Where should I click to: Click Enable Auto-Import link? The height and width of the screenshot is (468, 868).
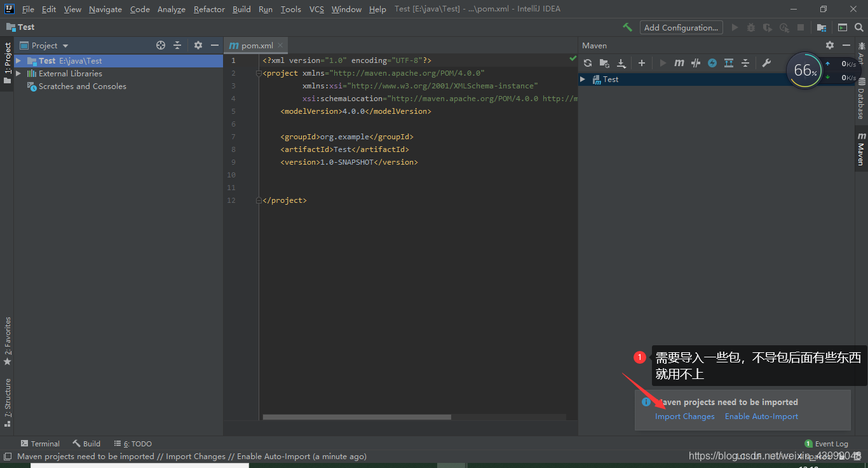tap(761, 416)
